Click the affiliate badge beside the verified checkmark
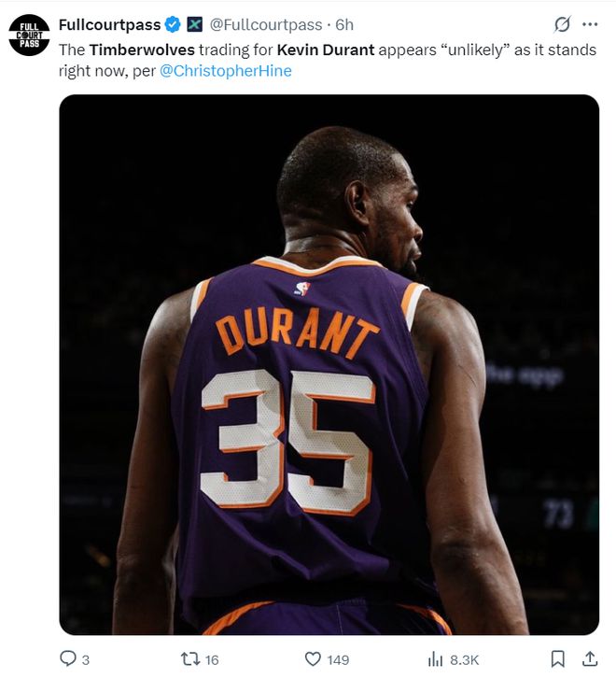 pos(194,24)
